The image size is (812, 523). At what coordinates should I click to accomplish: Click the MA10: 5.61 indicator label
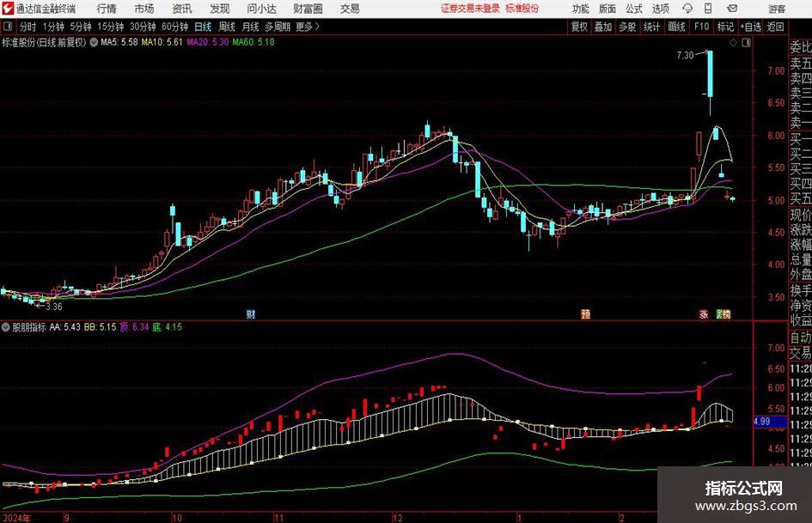tap(162, 42)
